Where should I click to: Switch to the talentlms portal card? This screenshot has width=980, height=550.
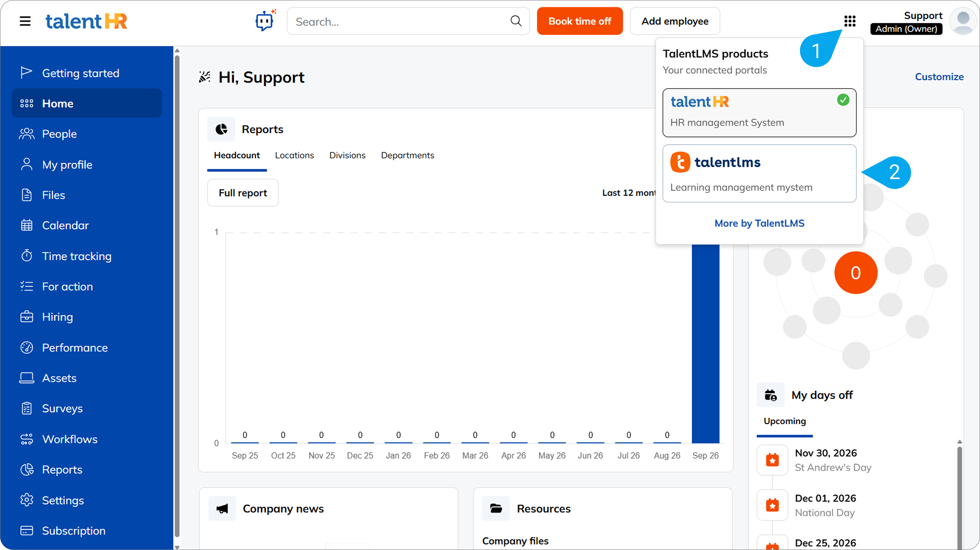pyautogui.click(x=759, y=174)
